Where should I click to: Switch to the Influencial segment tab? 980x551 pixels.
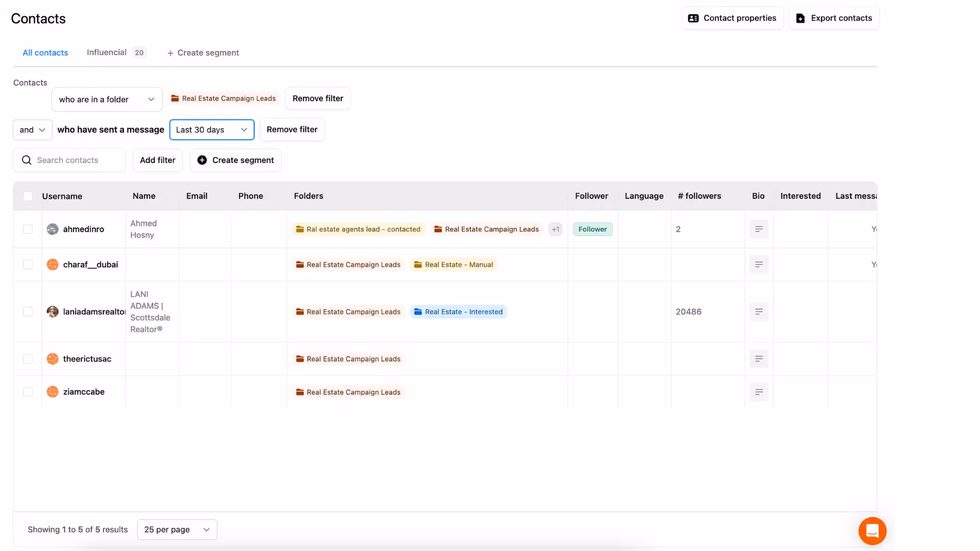[x=106, y=53]
